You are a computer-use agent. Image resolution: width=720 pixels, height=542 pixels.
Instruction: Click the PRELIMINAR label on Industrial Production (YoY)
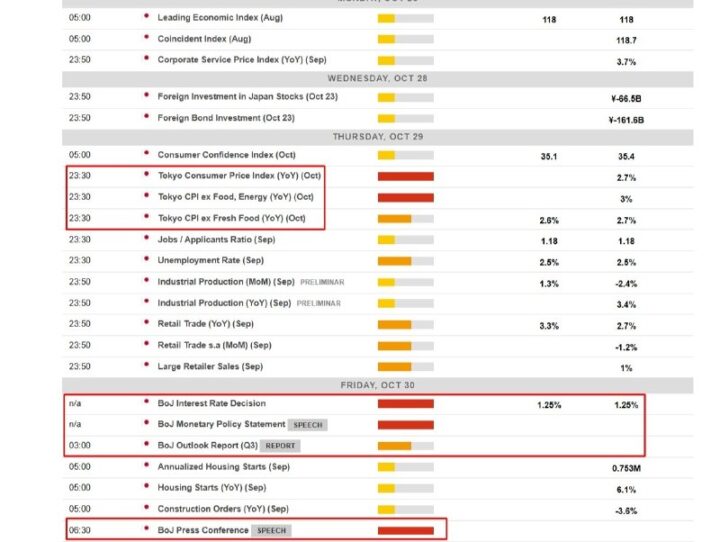pos(319,304)
